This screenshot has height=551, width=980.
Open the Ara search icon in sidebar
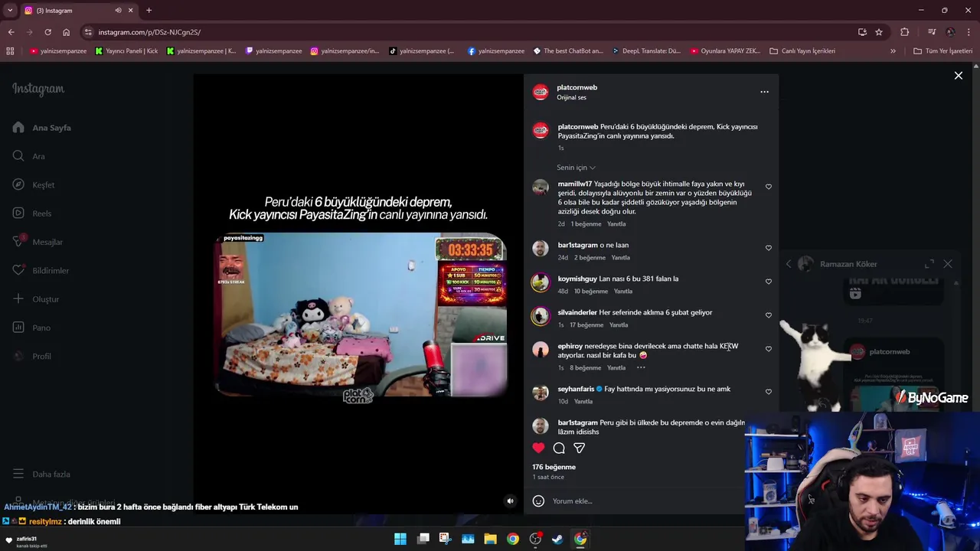pos(18,156)
